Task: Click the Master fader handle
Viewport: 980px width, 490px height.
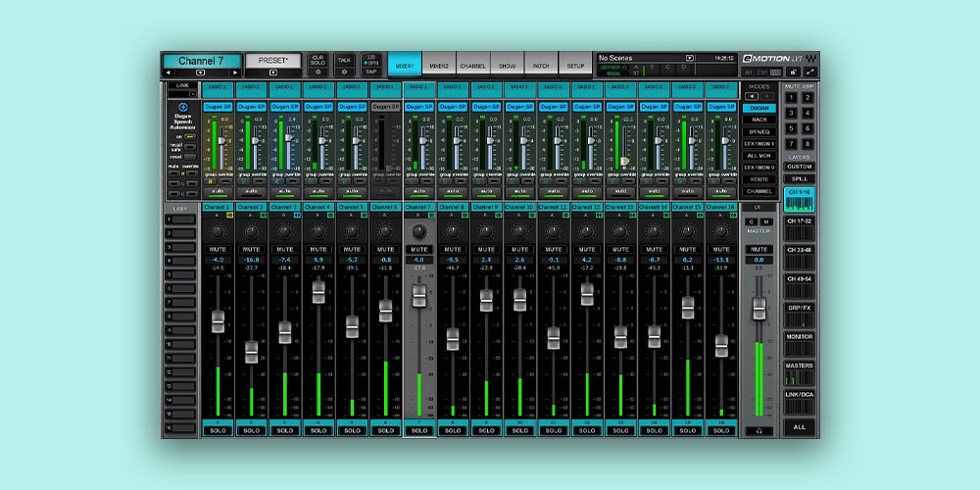Action: point(759,308)
